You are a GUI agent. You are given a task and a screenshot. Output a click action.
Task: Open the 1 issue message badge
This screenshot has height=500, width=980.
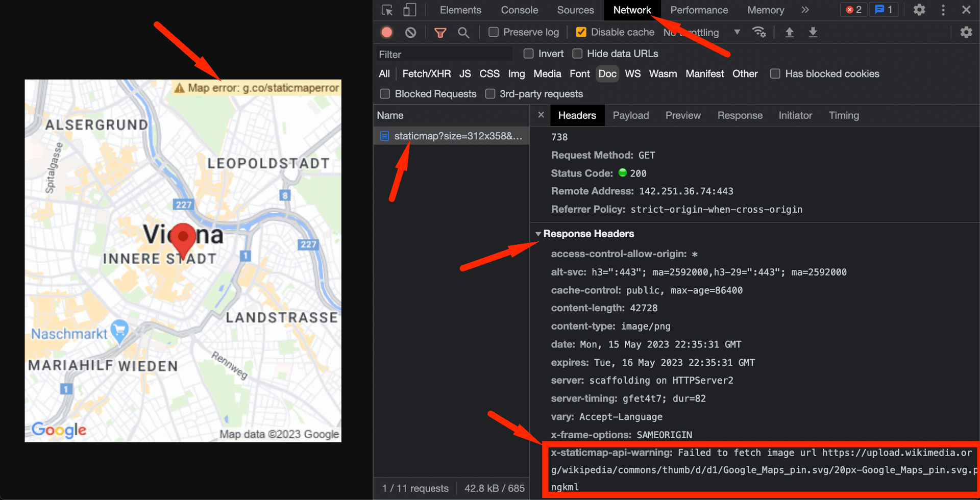point(884,10)
